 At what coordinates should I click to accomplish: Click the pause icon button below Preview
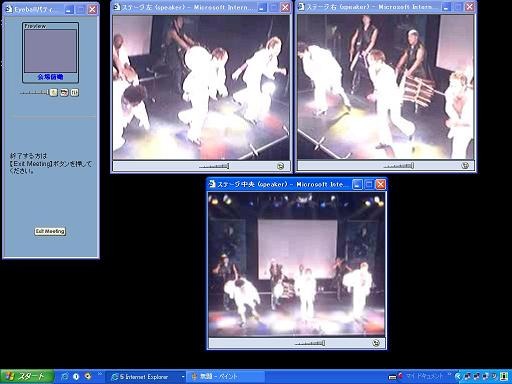(75, 92)
